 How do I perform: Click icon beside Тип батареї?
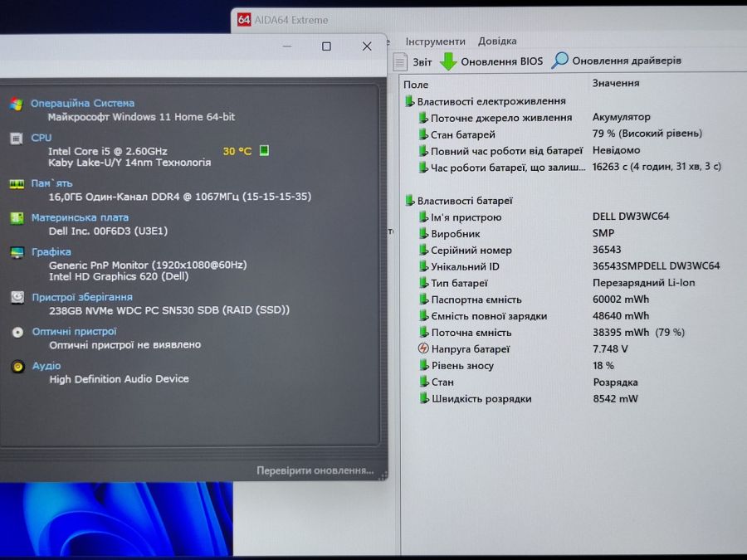pyautogui.click(x=423, y=283)
